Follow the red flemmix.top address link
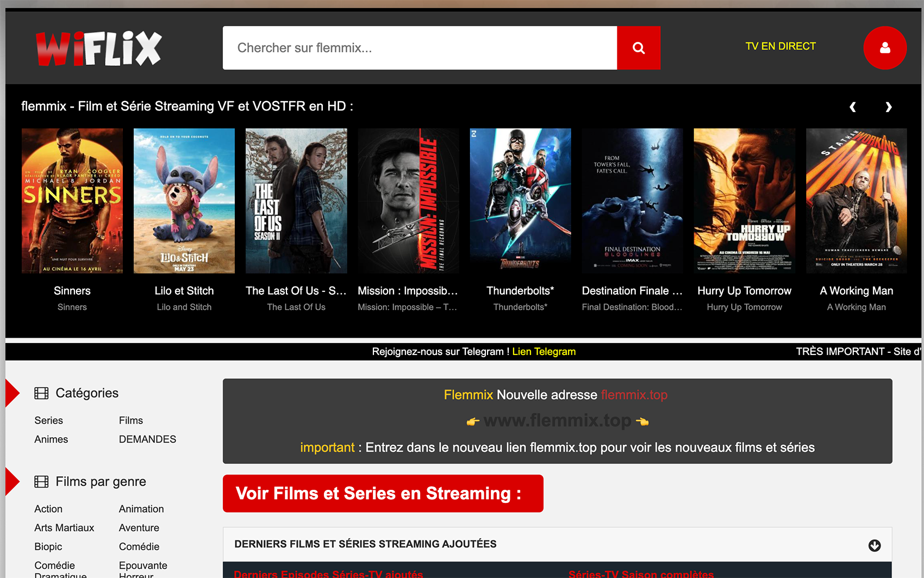This screenshot has width=924, height=578. (x=634, y=395)
